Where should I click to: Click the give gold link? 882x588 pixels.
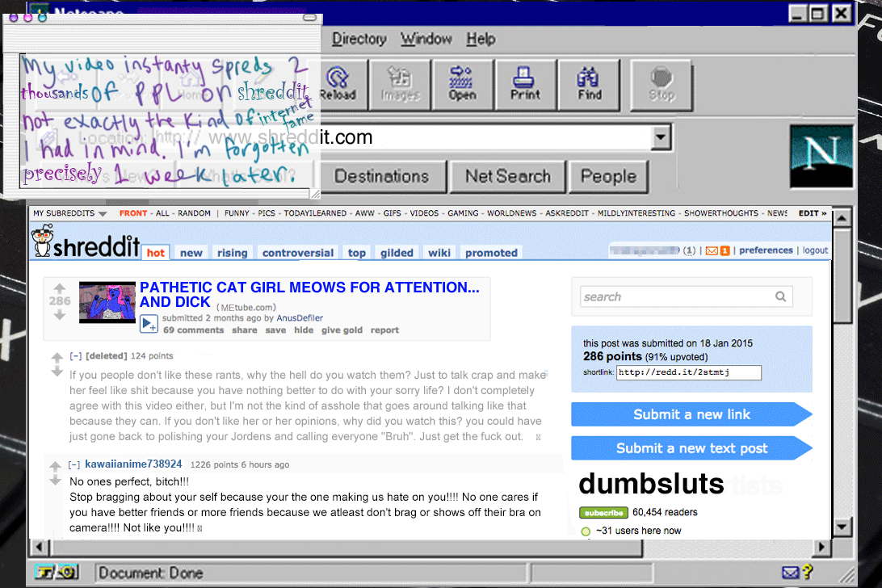coord(342,330)
